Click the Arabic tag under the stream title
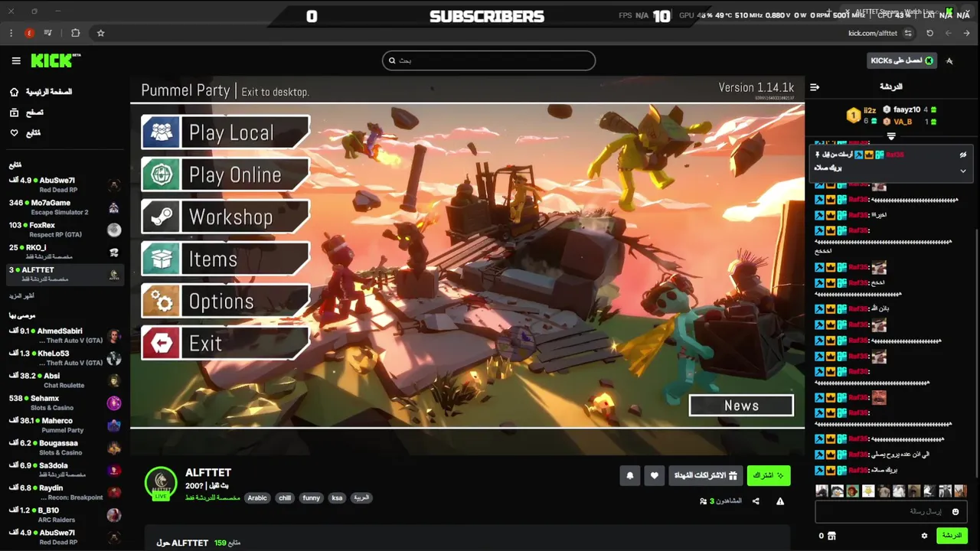Viewport: 980px width, 551px height. coord(257,497)
